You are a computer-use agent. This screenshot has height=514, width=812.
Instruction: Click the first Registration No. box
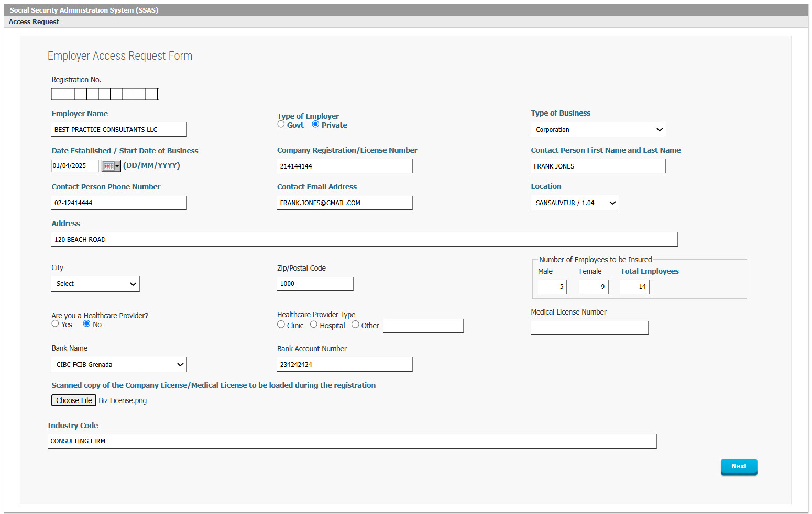[x=57, y=94]
